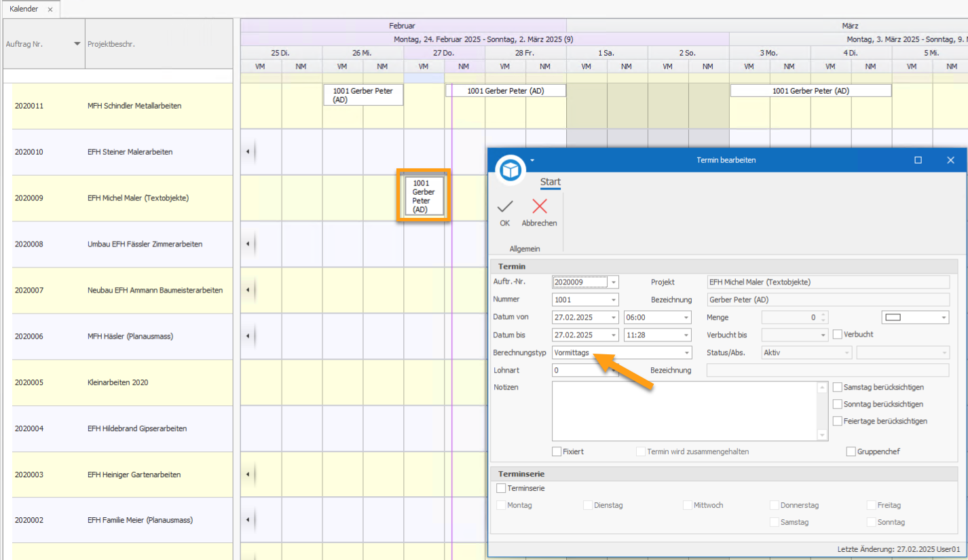Screen dimensions: 968x560
Task: Switch to the Kalender tab
Action: pos(24,10)
